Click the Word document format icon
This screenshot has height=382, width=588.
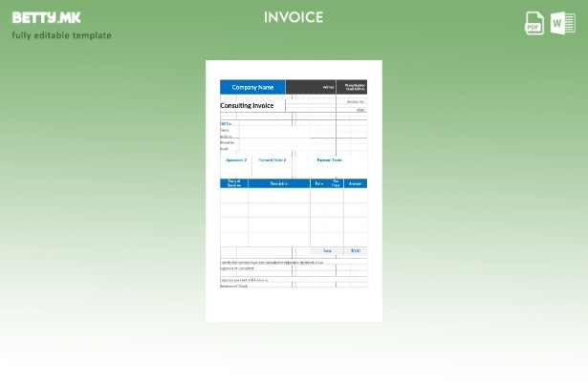coord(563,23)
